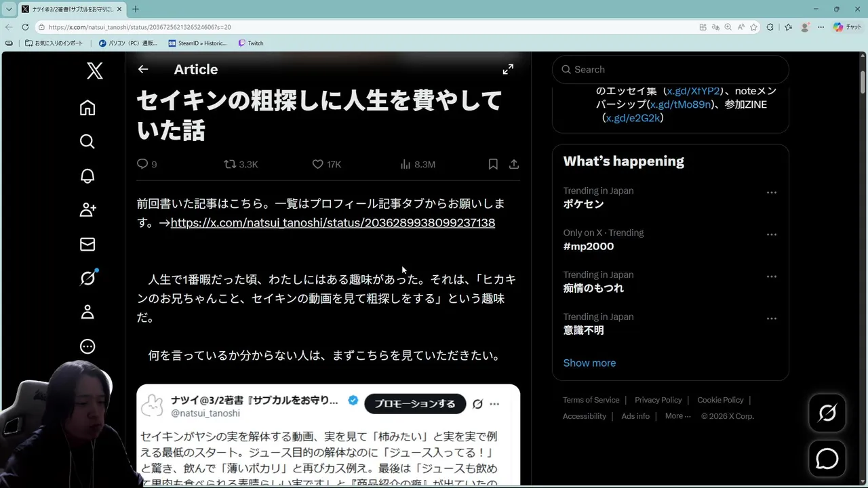The height and width of the screenshot is (488, 868).
Task: Open Cookie Policy footer link
Action: [x=720, y=400]
